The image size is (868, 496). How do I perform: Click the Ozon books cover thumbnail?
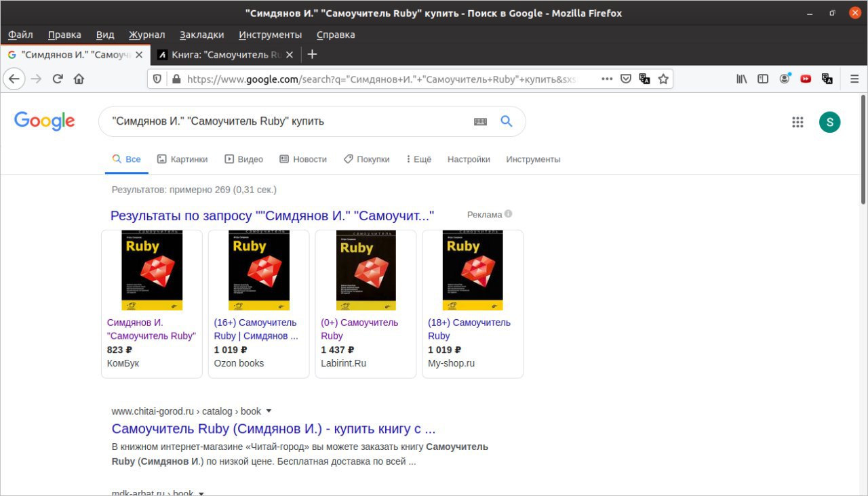coord(259,270)
